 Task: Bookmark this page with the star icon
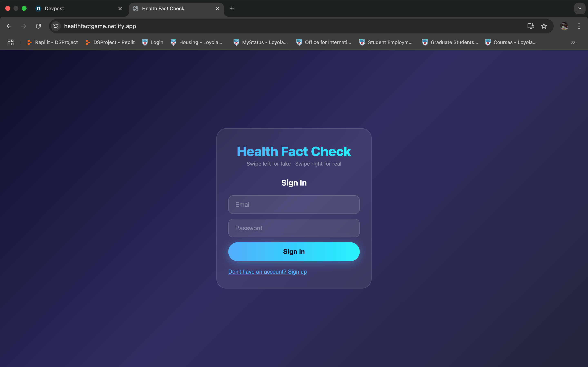[x=544, y=26]
